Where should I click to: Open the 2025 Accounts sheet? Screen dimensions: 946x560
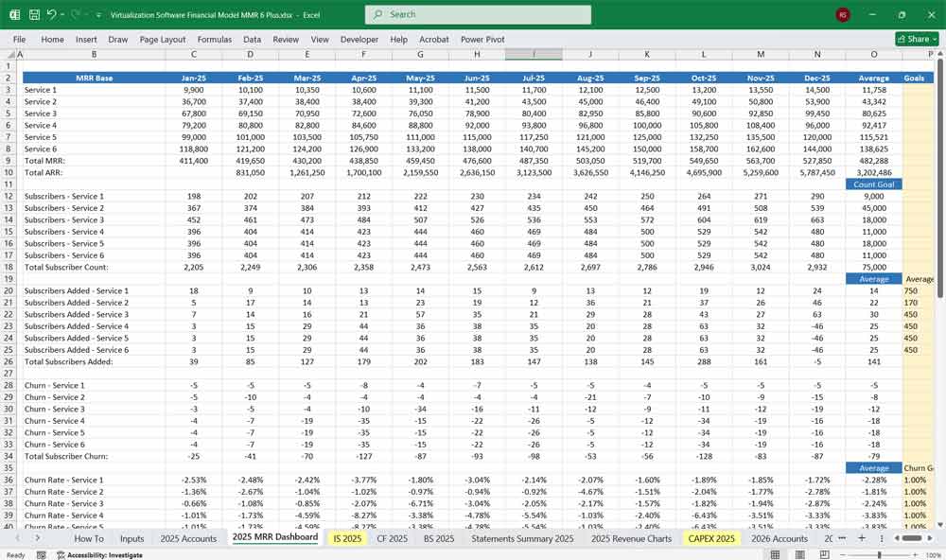click(x=188, y=538)
